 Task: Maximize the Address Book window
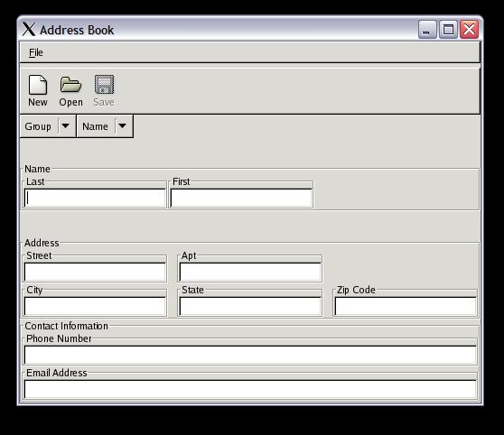[448, 30]
